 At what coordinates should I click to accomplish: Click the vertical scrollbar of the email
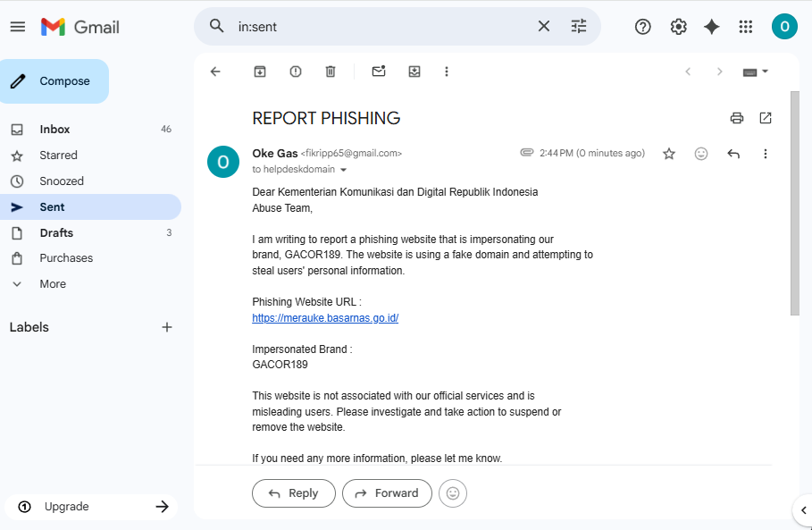[x=794, y=204]
